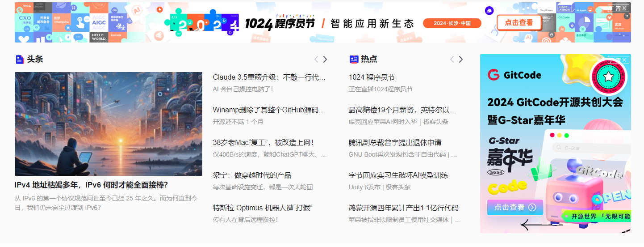Viewport: 644px width, 247px height.
Task: Close the GitCode sidebar ad
Action: coord(625,60)
